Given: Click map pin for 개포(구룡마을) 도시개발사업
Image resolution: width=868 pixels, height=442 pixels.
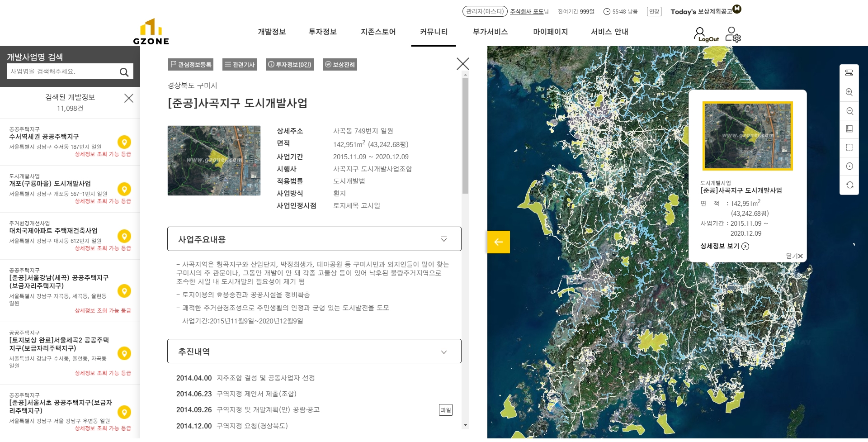Looking at the screenshot, I should pos(124,189).
